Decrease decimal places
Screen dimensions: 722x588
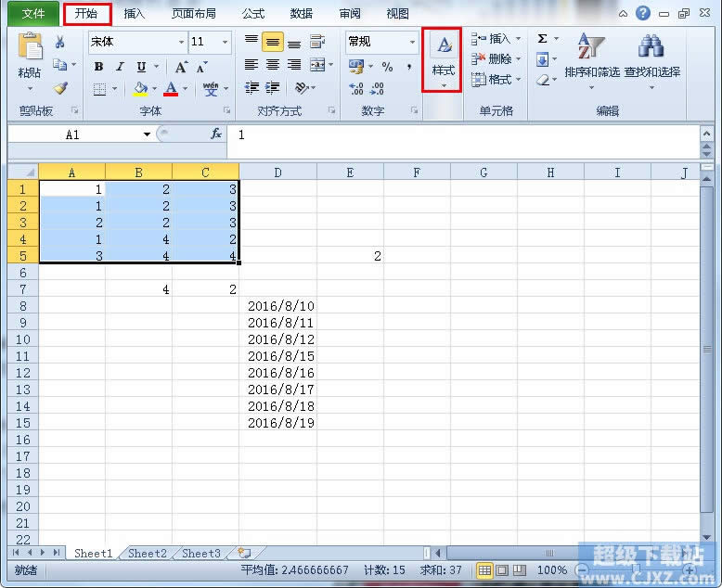tap(377, 88)
